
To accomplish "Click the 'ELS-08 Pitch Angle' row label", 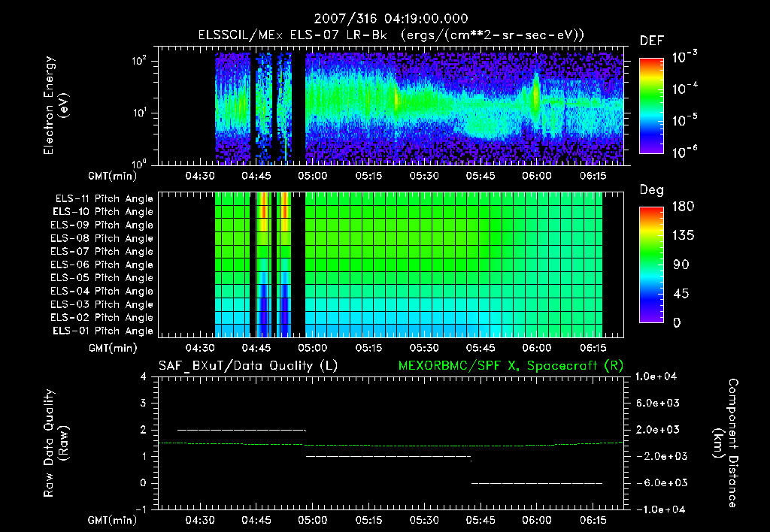I will pos(102,238).
